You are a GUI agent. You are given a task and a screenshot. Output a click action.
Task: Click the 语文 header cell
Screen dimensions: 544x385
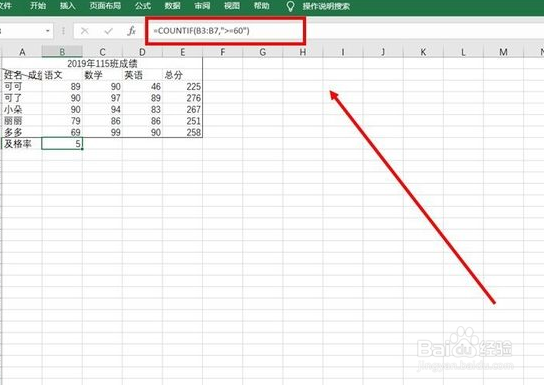[x=62, y=75]
